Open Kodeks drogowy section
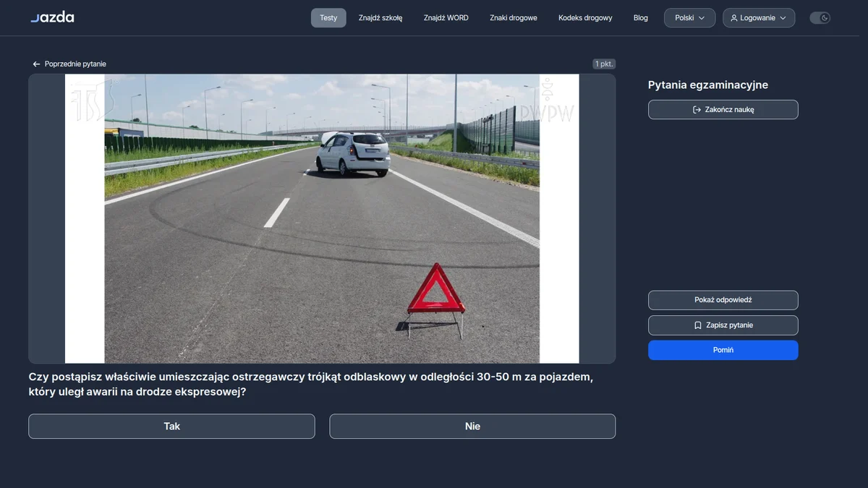868x488 pixels. tap(585, 18)
